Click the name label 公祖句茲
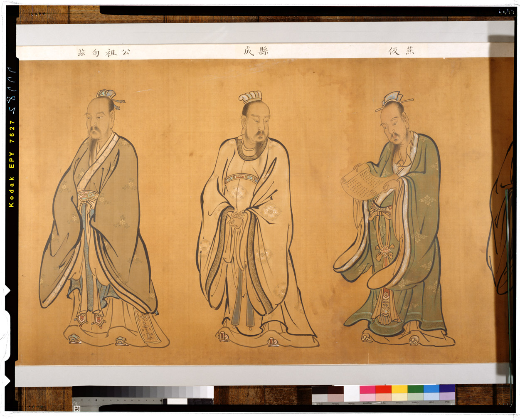The height and width of the screenshot is (420, 520). tap(104, 52)
